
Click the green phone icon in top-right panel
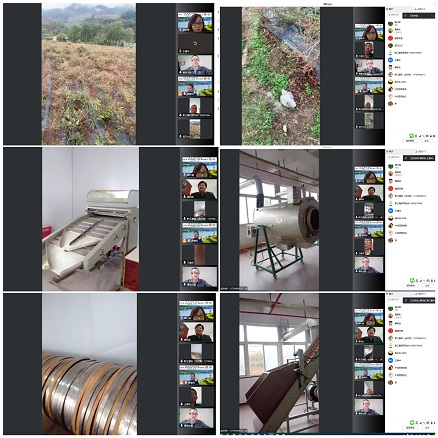(x=412, y=136)
